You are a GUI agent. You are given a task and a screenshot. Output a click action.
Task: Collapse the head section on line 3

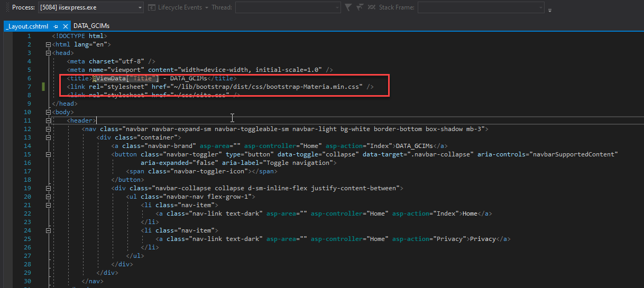tap(49, 53)
